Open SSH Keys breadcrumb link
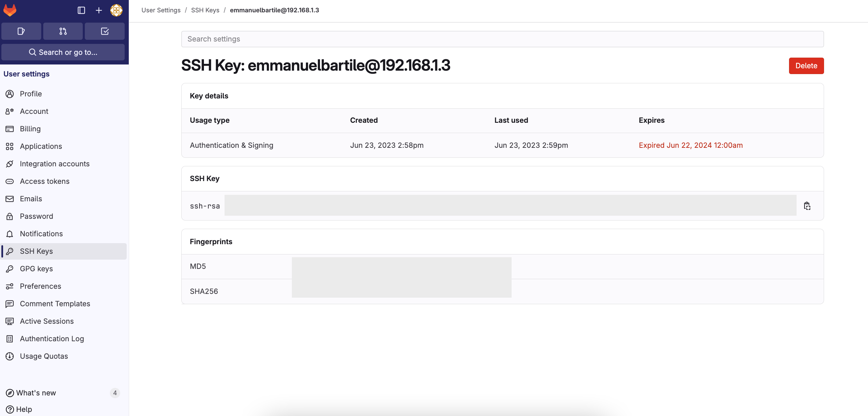This screenshot has width=868, height=416. click(x=205, y=10)
